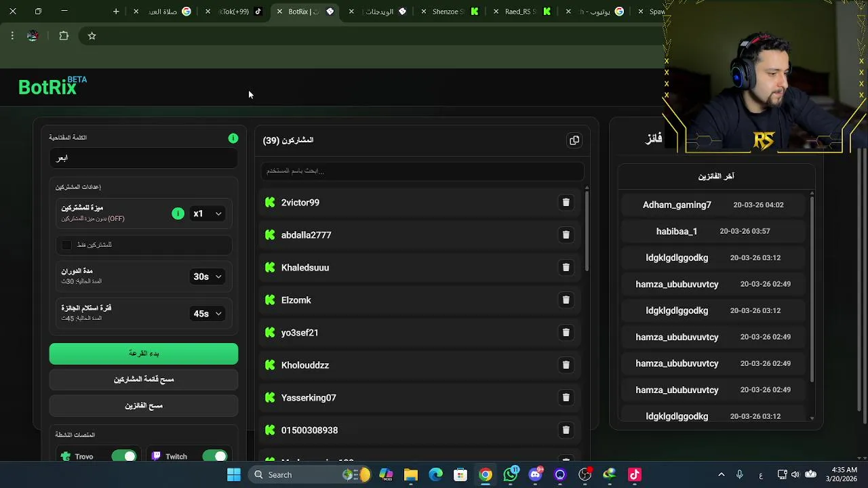Click BotRix BETA logo
Viewport: 868px width, 488px height.
click(x=52, y=86)
